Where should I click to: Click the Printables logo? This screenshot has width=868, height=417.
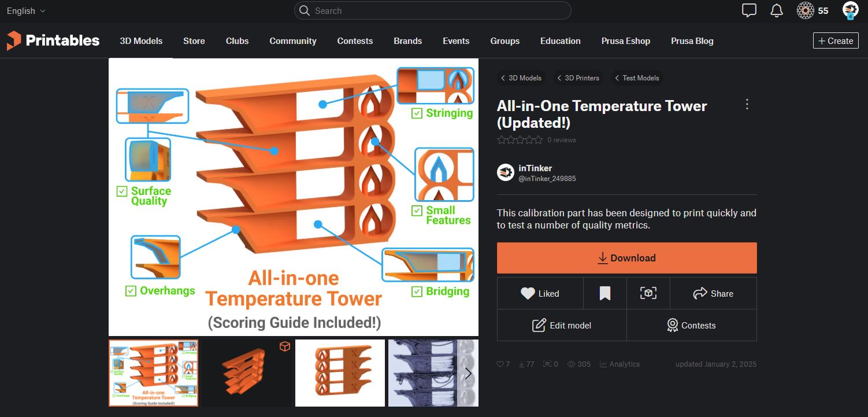pos(53,40)
